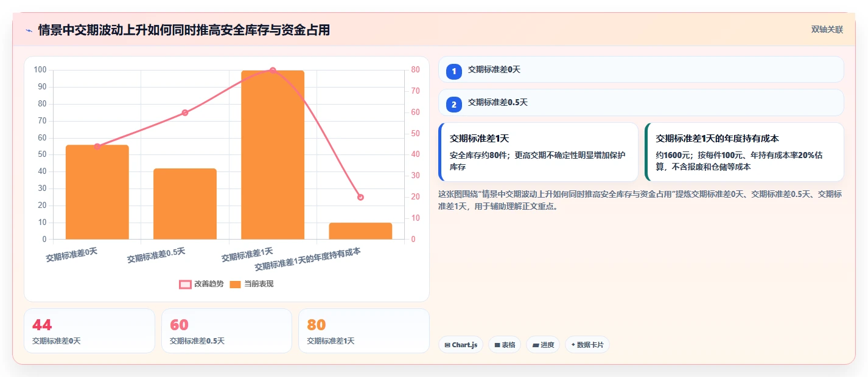The width and height of the screenshot is (868, 377).
Task: Click the right axis value 80
Action: point(415,70)
